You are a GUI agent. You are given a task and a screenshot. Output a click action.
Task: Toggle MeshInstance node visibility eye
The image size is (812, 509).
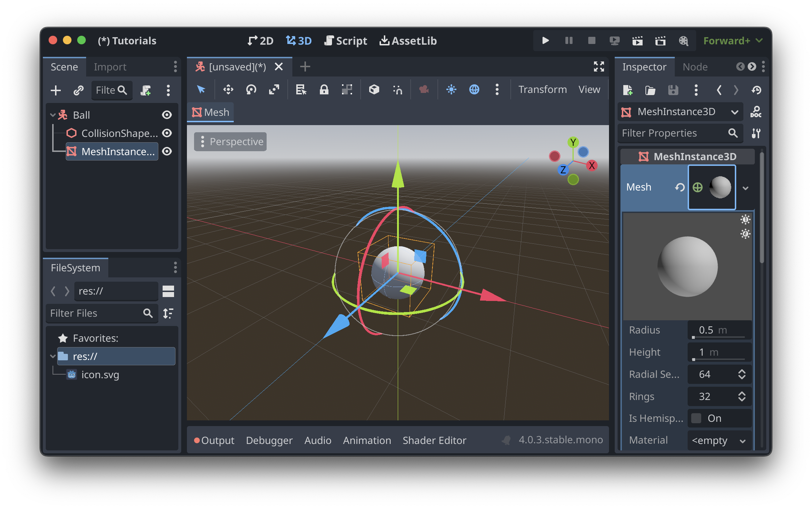pyautogui.click(x=167, y=151)
